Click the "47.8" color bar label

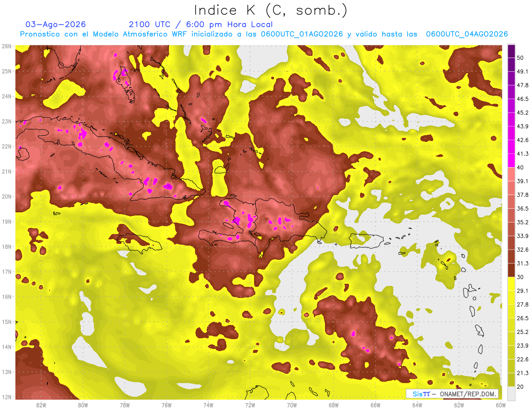point(523,85)
